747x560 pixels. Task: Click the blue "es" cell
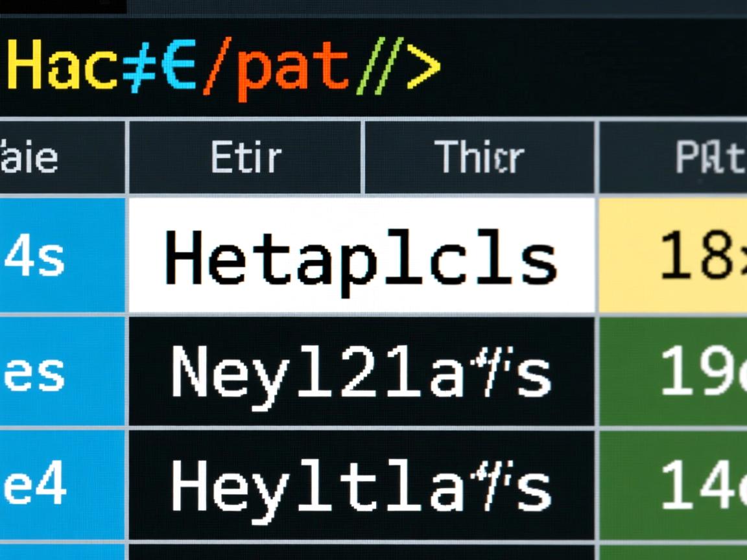point(36,373)
